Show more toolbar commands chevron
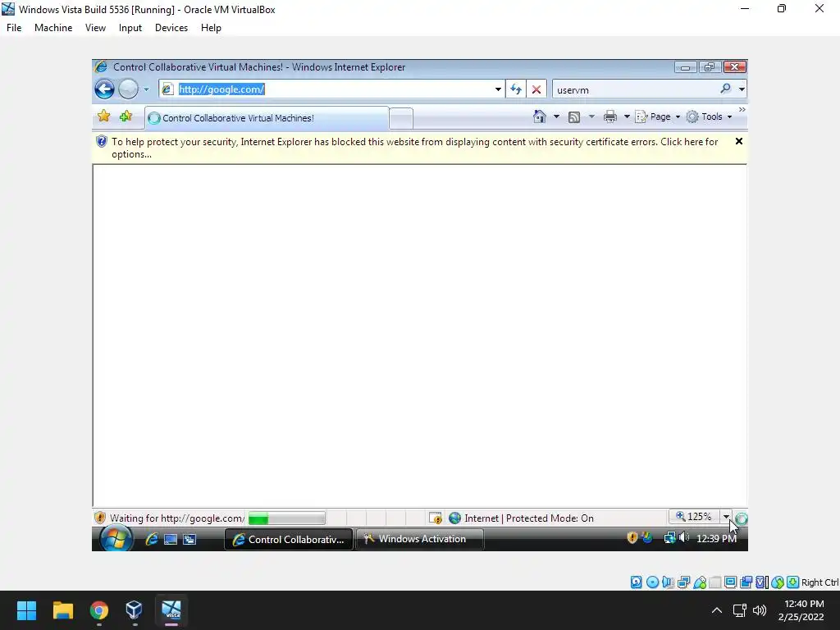This screenshot has height=630, width=840. click(x=742, y=110)
